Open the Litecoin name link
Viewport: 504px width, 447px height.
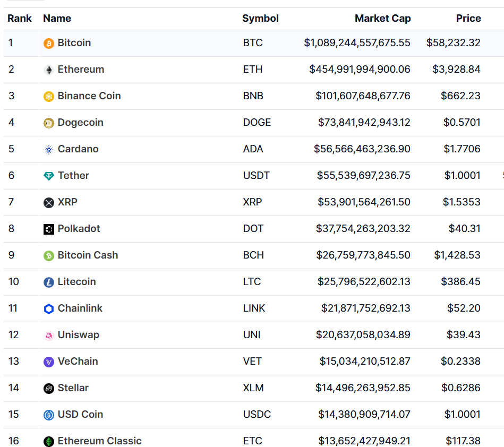(77, 282)
